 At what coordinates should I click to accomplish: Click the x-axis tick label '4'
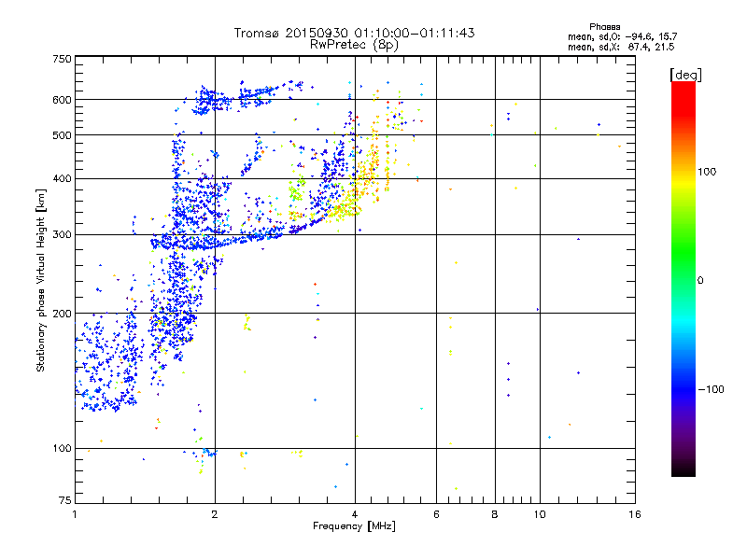355,514
